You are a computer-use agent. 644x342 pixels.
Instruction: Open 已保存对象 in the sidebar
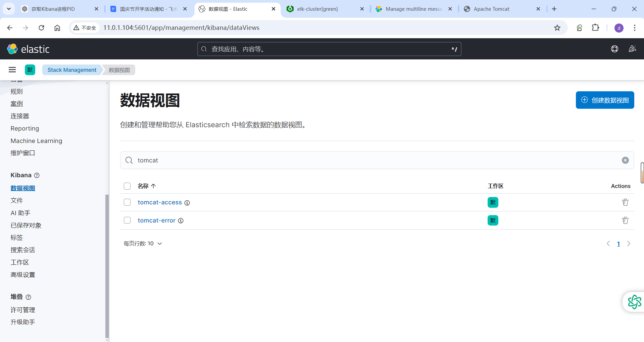click(x=26, y=226)
